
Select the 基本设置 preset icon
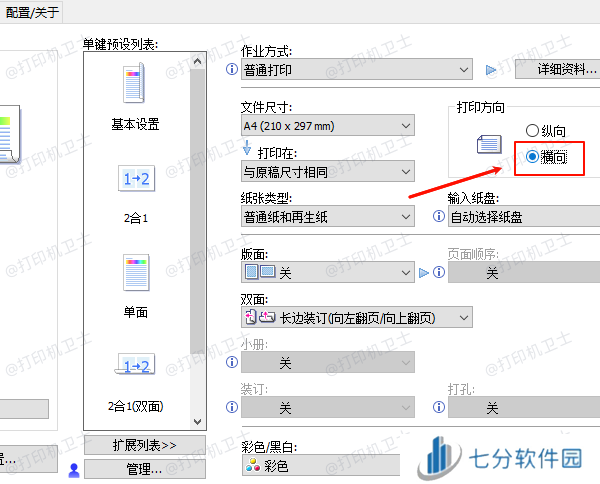(x=134, y=83)
